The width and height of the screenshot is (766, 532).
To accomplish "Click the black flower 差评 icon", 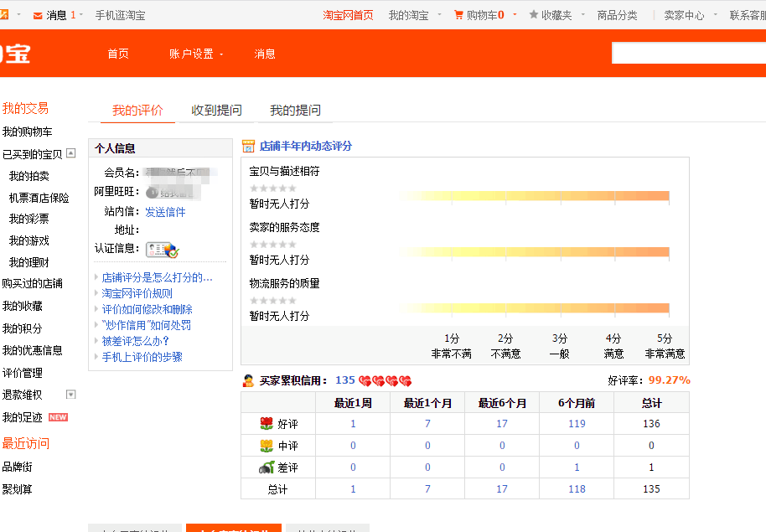I will (267, 467).
